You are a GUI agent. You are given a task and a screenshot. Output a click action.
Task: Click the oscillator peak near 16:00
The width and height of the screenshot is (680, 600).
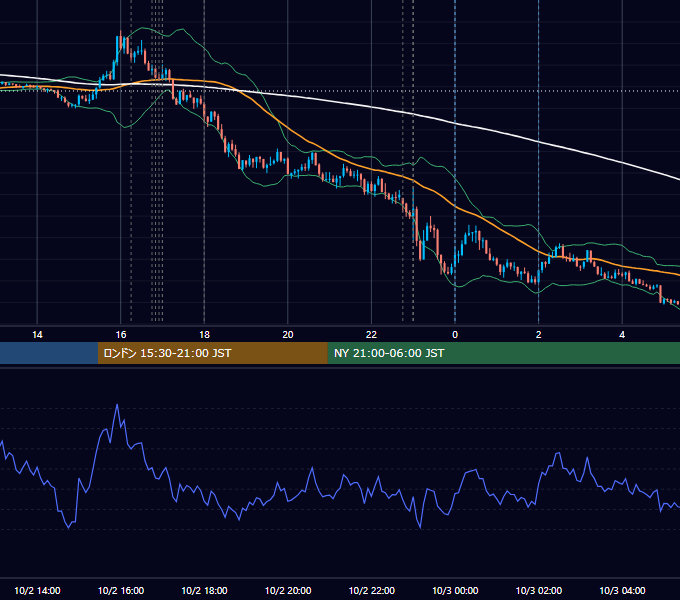tap(117, 405)
